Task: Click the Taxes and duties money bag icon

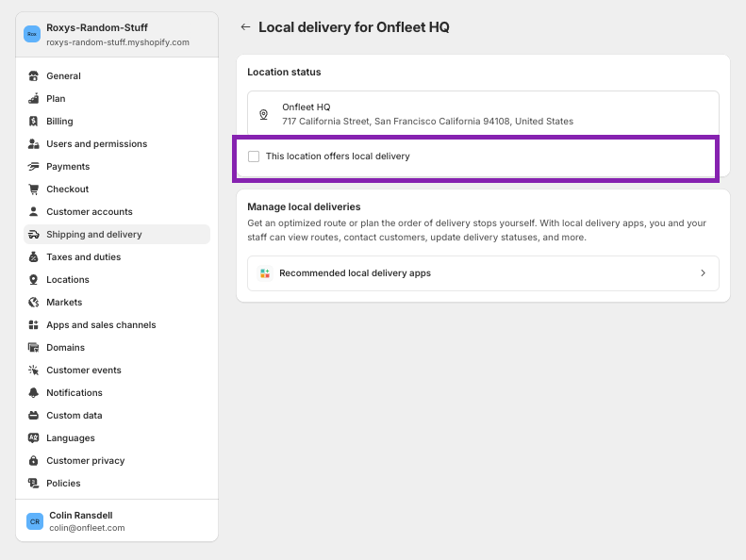Action: click(33, 257)
